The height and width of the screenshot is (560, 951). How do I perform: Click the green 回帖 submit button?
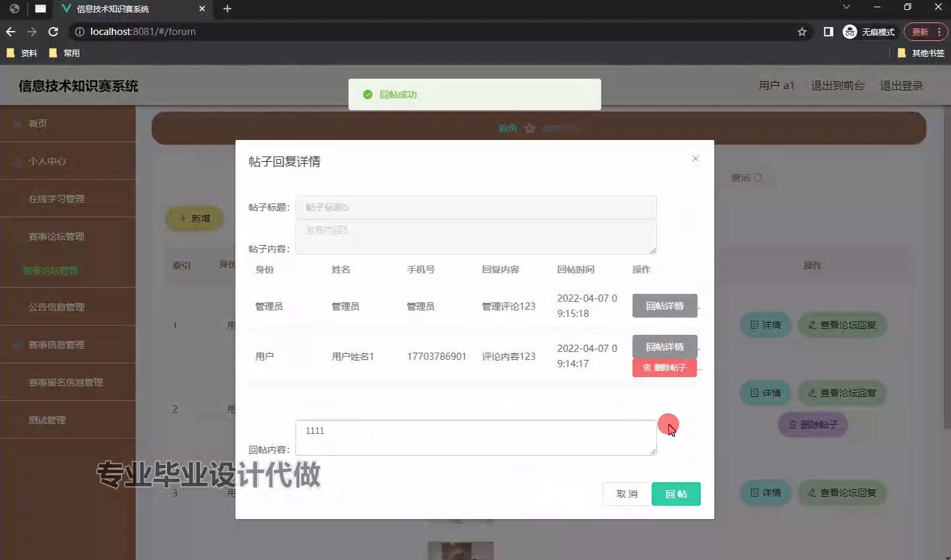[676, 494]
